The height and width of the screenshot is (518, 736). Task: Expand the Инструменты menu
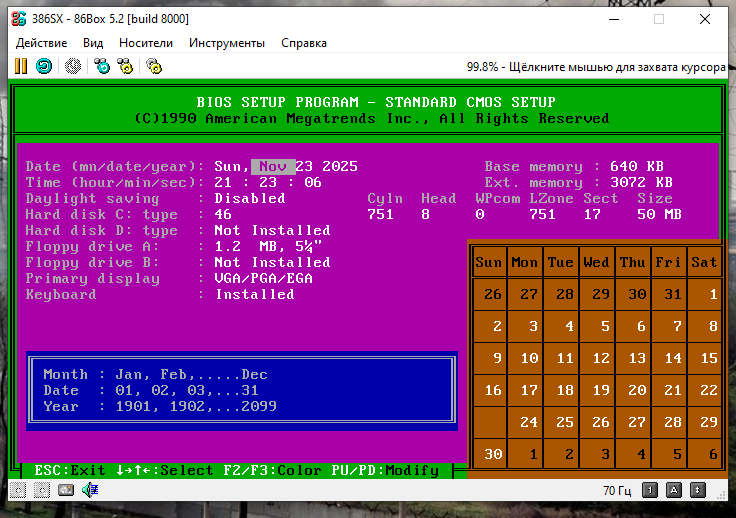pyautogui.click(x=227, y=43)
